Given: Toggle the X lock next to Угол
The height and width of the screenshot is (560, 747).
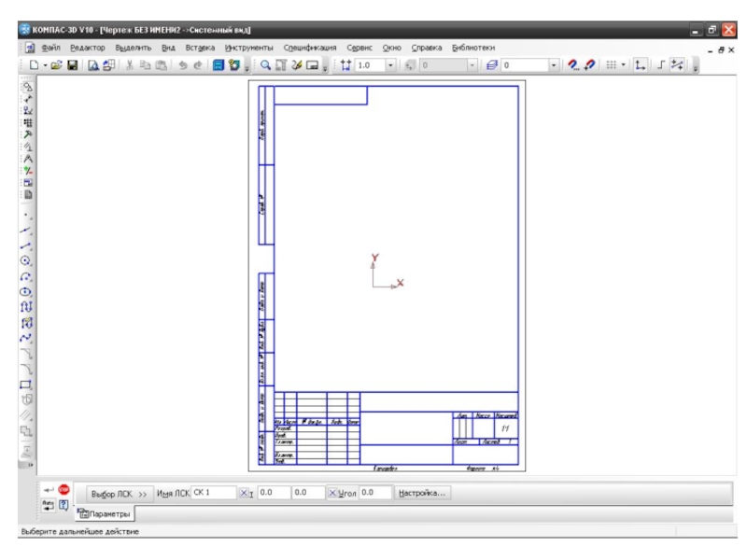Looking at the screenshot, I should tap(332, 493).
